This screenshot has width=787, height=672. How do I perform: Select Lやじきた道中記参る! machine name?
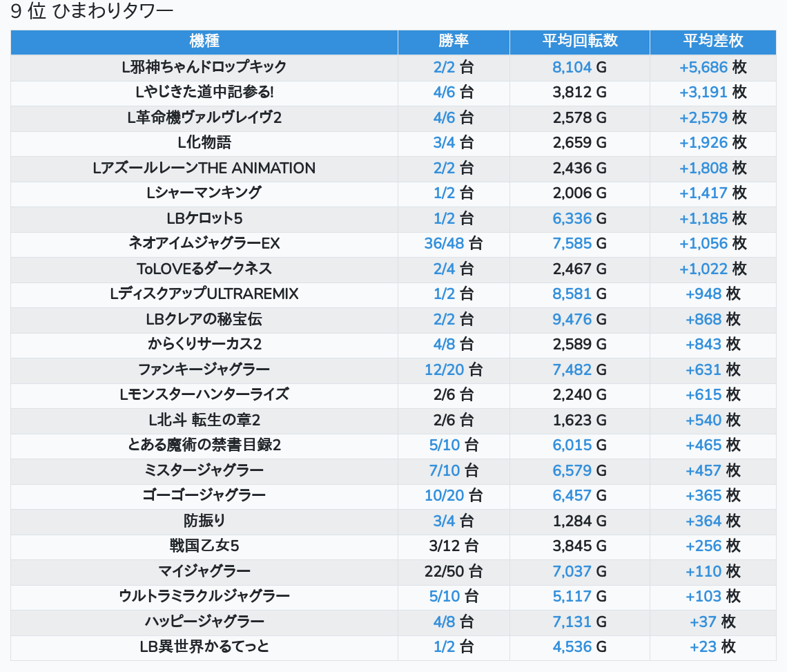204,92
